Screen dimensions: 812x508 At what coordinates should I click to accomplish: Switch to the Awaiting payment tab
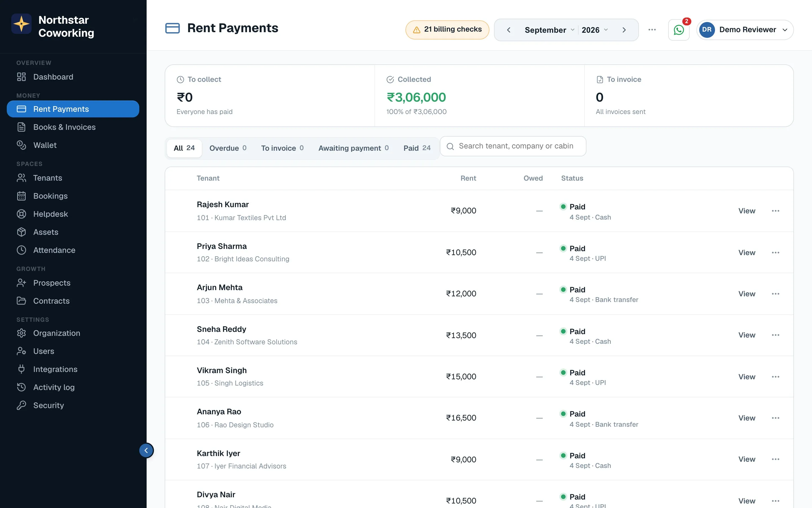point(353,148)
